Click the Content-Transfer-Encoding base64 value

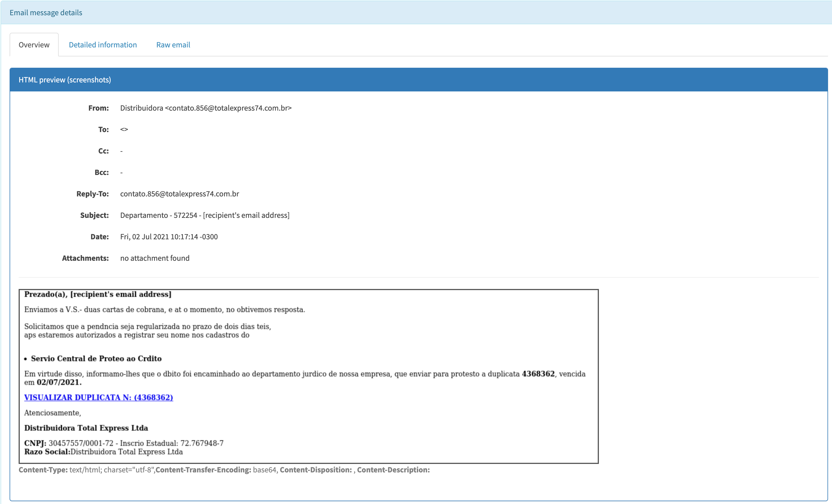coord(265,470)
